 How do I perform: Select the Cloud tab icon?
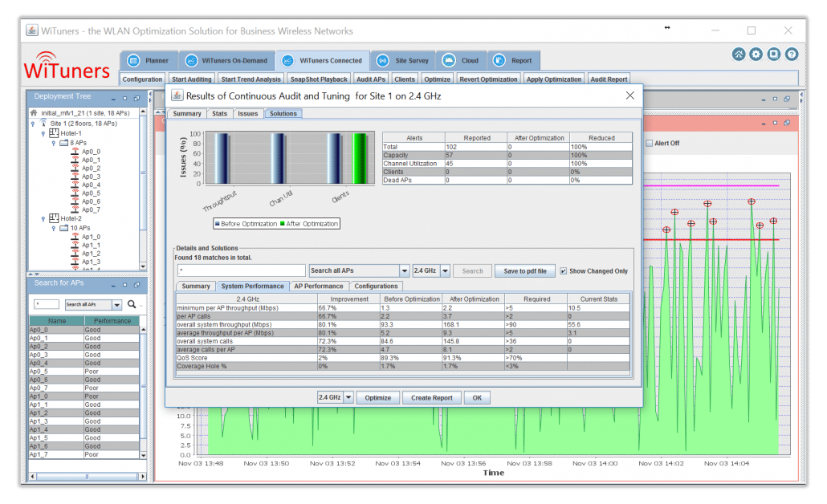[450, 60]
